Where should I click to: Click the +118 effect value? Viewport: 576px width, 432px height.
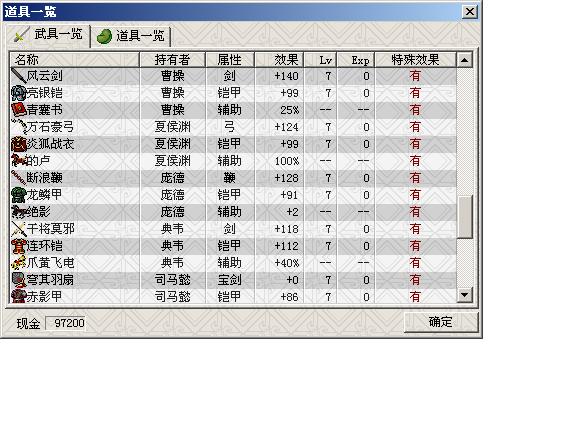click(x=287, y=229)
